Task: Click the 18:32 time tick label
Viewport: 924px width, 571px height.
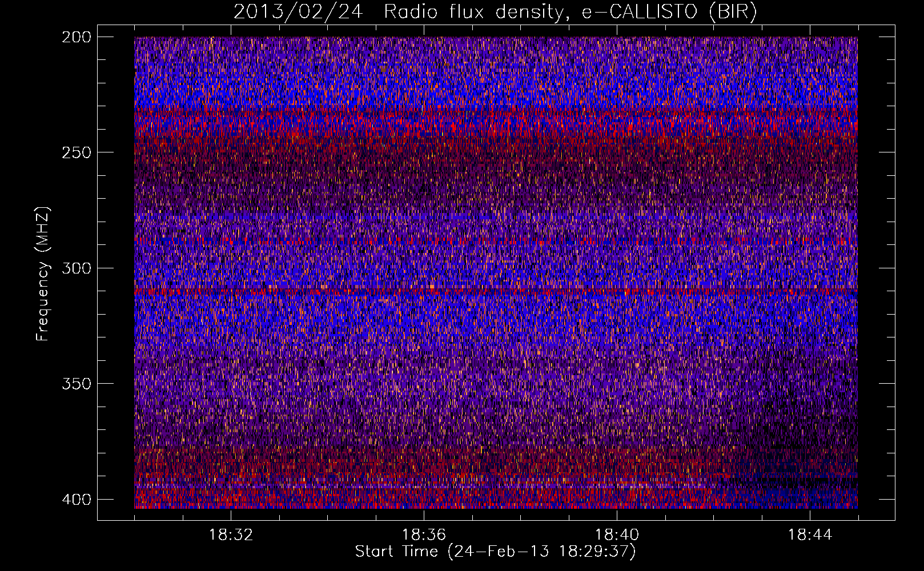Action: 231,535
